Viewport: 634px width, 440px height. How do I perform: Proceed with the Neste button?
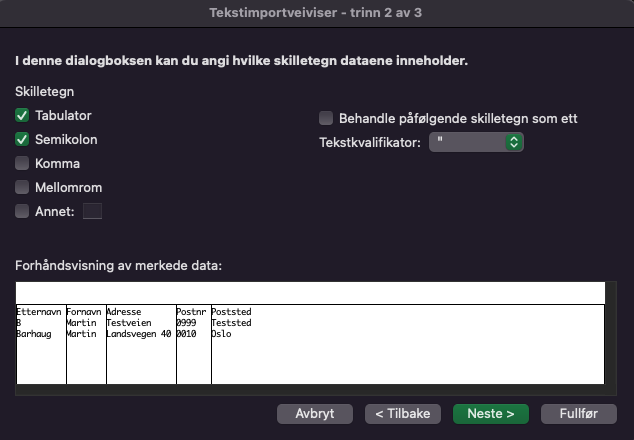[x=491, y=414]
